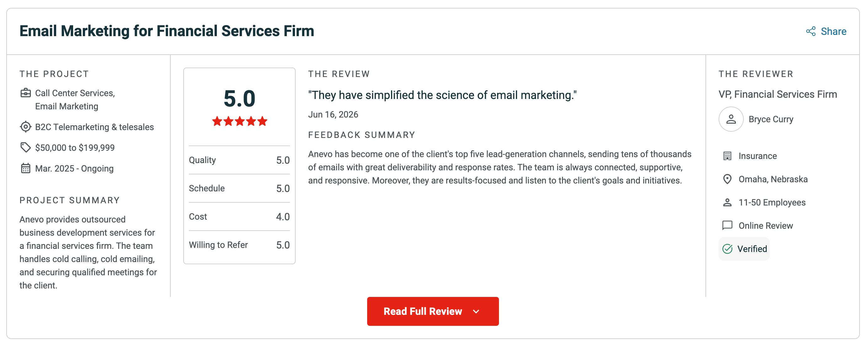Expand with Read Full Review chevron

(476, 312)
